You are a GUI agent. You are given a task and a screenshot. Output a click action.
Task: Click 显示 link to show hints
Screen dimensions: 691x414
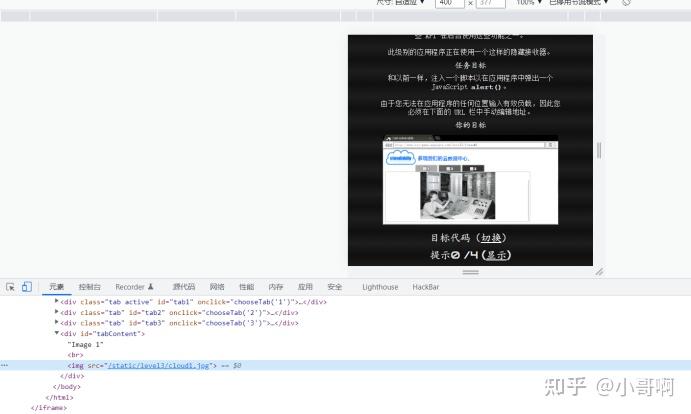pyautogui.click(x=497, y=255)
